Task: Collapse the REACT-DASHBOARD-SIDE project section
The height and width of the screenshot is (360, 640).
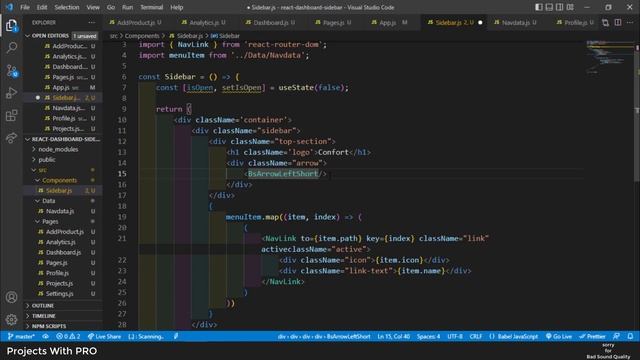Action: [x=63, y=139]
